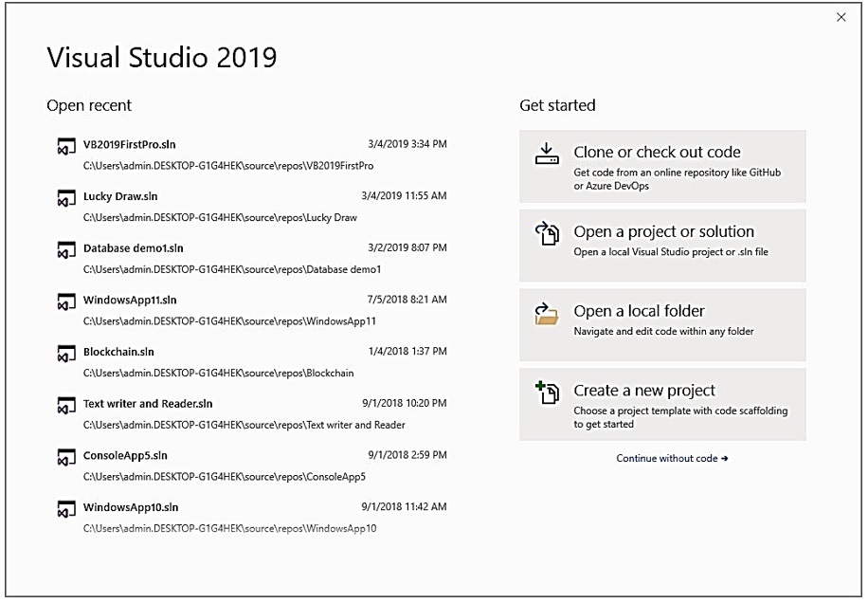Click the date 3/4/2019 11:55 AM
This screenshot has height=603, width=868.
(x=404, y=196)
